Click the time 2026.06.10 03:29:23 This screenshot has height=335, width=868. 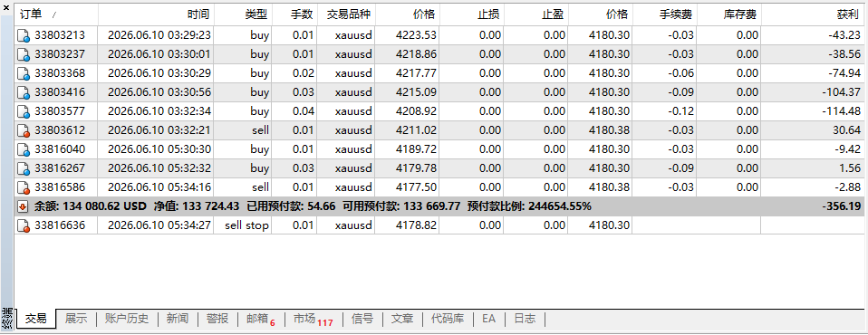tap(159, 36)
